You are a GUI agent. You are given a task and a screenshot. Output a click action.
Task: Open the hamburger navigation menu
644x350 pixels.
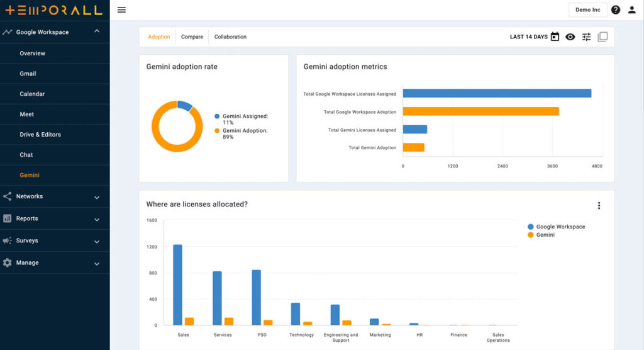coord(121,10)
